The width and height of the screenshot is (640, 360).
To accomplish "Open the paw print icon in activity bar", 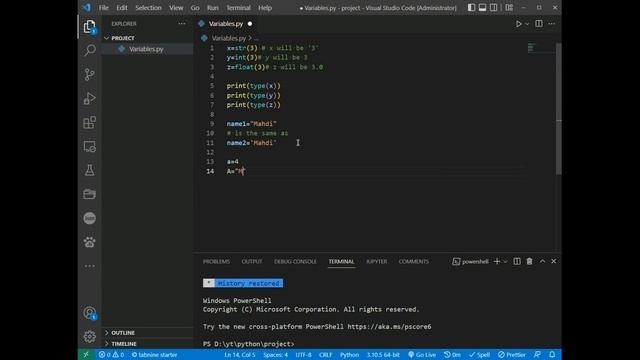I will (89, 242).
